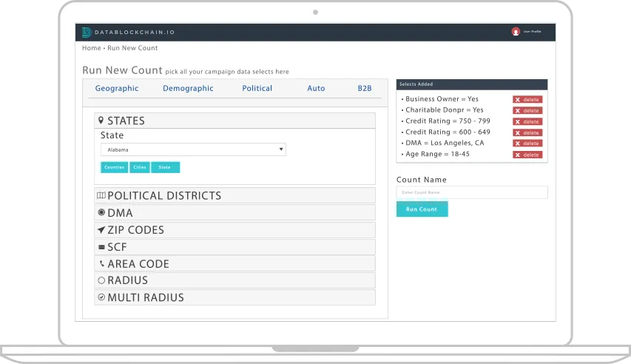Click the Datablockchain.io logo icon
Image resolution: width=631 pixels, height=364 pixels.
click(x=86, y=32)
